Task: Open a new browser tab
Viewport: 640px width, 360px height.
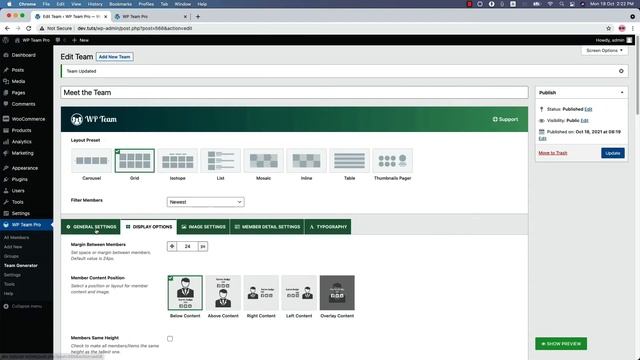Action: [x=198, y=17]
